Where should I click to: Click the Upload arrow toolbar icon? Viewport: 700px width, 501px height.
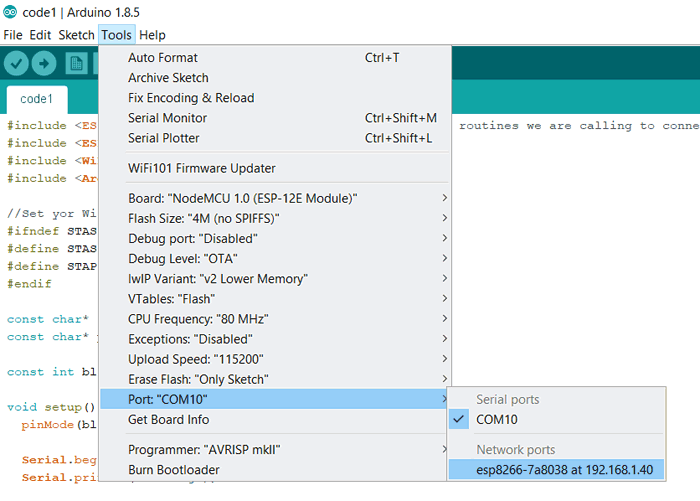[44, 63]
